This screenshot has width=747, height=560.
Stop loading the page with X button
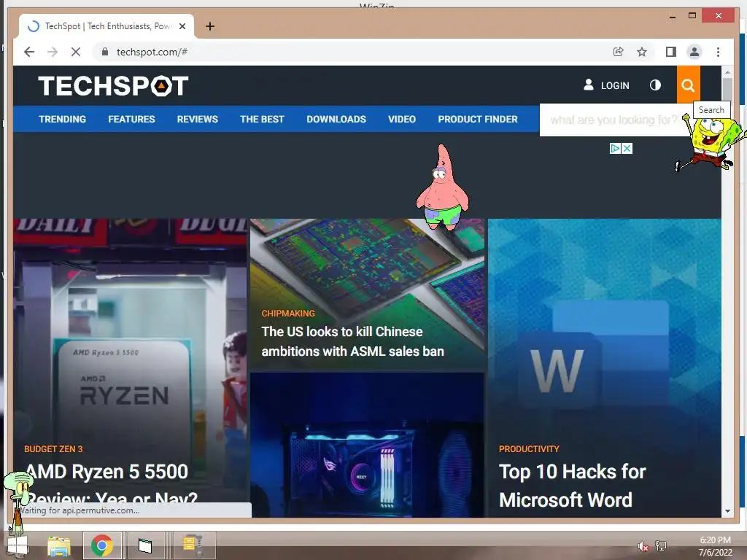click(x=76, y=52)
